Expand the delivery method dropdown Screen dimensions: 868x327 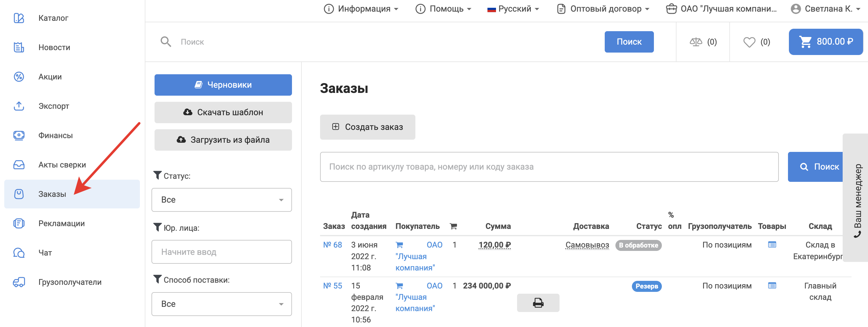click(x=221, y=304)
